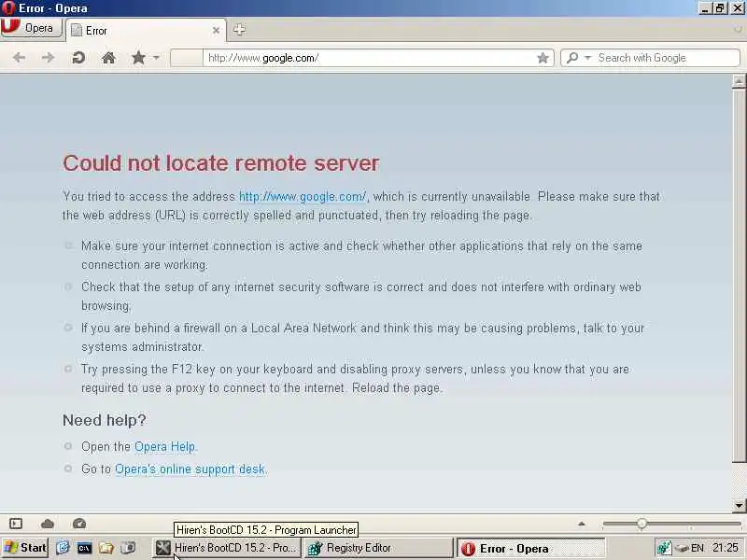Open the Opera main menu button
This screenshot has height=560, width=747.
pyautogui.click(x=32, y=28)
